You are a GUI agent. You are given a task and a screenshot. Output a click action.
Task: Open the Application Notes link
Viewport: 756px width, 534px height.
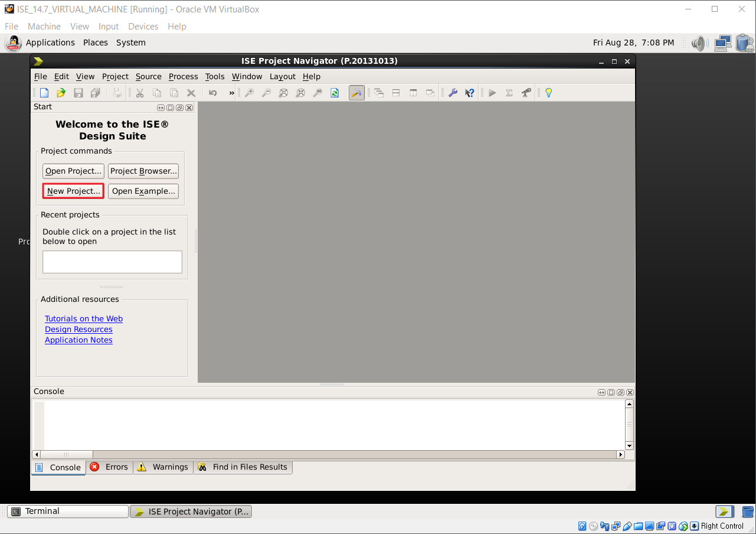click(x=78, y=340)
